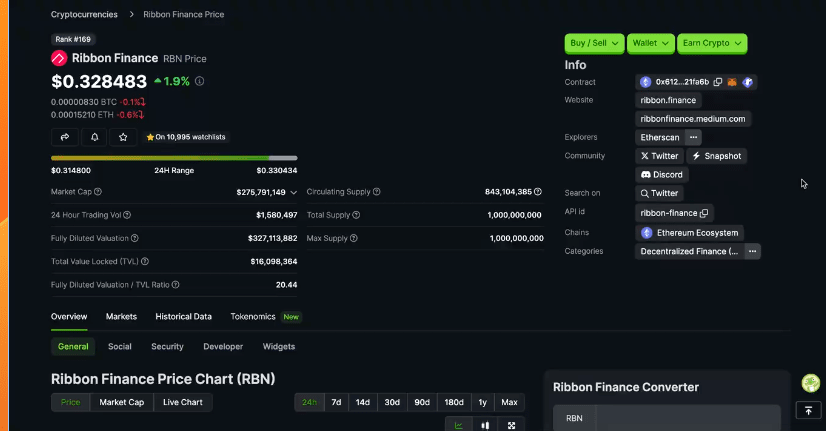Select the 1y time range
826x431 pixels.
click(483, 402)
